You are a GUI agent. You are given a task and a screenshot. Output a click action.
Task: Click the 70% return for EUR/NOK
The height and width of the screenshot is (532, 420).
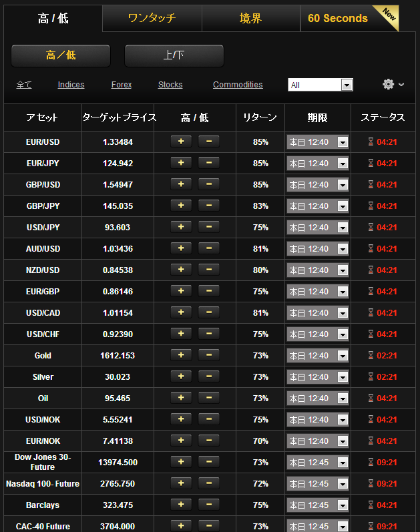coord(260,441)
